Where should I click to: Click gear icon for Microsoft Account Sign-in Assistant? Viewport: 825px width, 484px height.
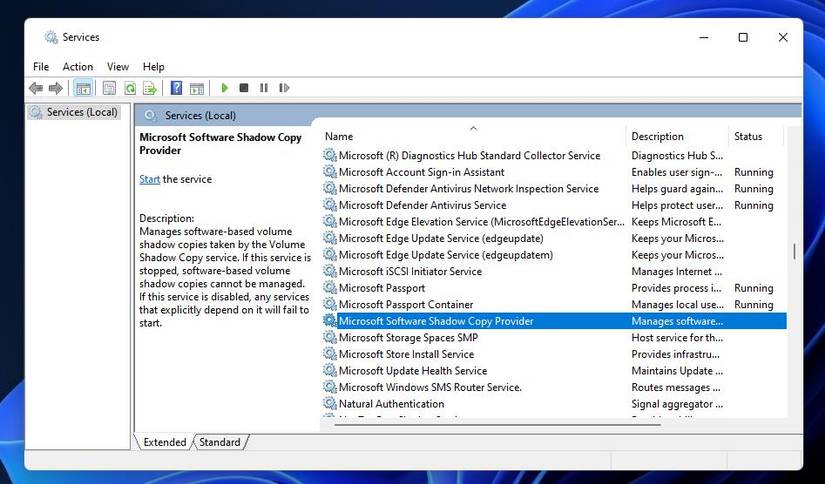[330, 172]
